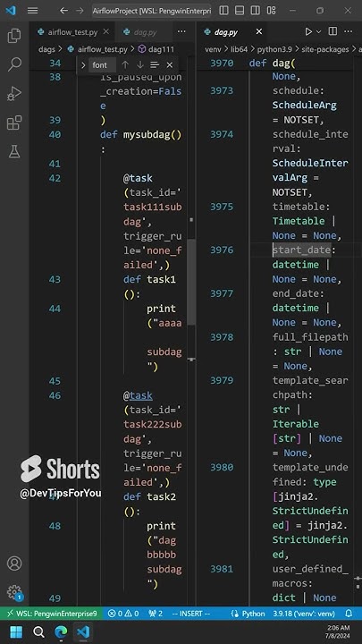Click the notifications bell in status bar

click(x=349, y=614)
